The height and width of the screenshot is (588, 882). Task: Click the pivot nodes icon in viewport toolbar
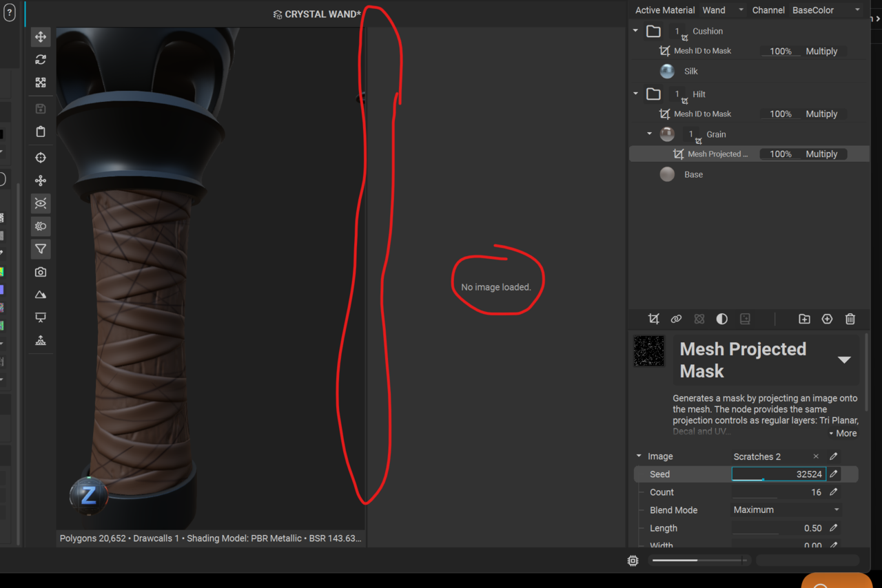(x=41, y=180)
